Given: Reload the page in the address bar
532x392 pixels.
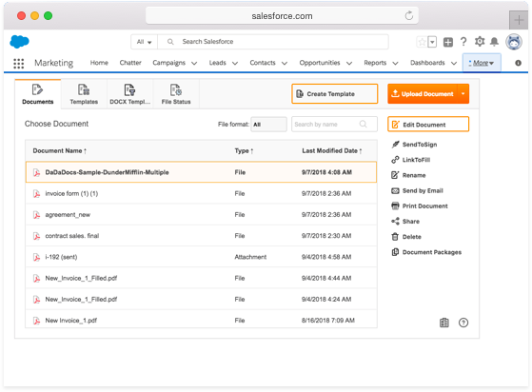Looking at the screenshot, I should [x=409, y=15].
